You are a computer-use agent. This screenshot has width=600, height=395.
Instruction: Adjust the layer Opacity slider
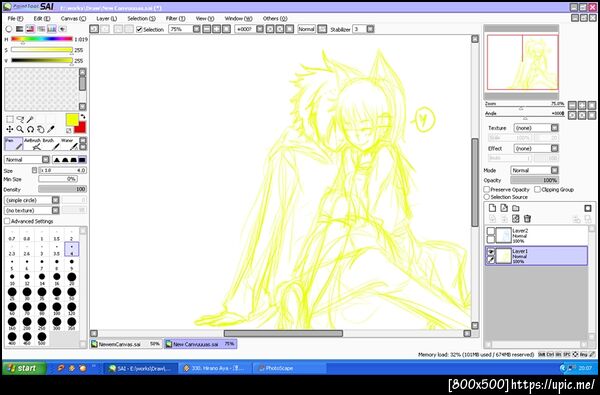coord(534,180)
